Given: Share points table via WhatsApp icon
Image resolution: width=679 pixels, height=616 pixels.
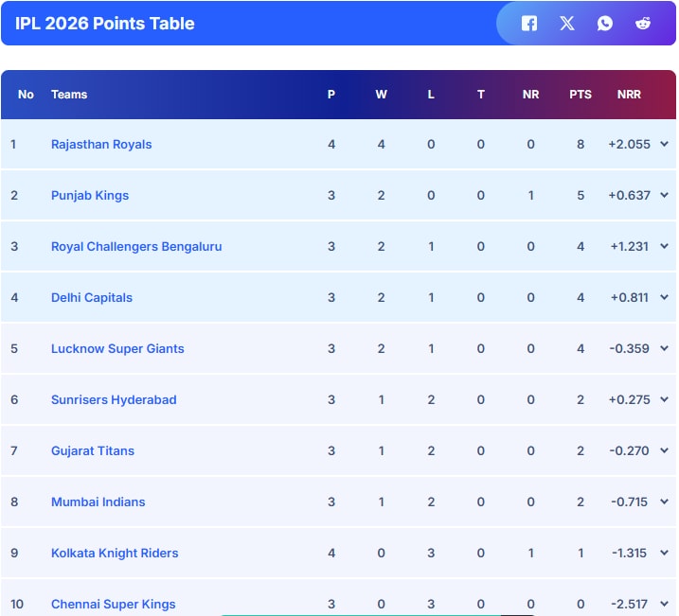Looking at the screenshot, I should tap(605, 24).
